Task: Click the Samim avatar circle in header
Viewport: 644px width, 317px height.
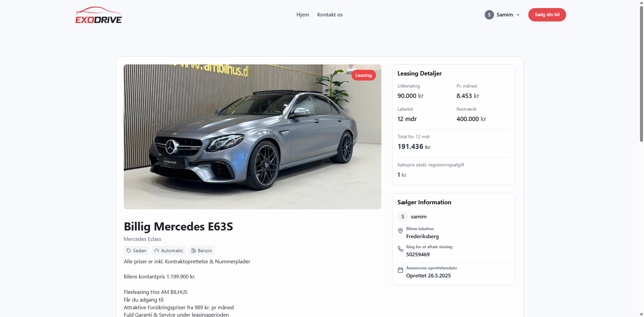Action: (489, 15)
